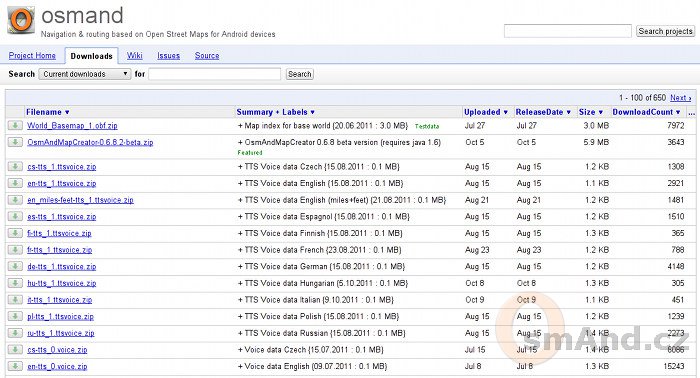Download icon for en-tts_1.ttsvoice.zip
The height and width of the screenshot is (378, 700).
[15, 183]
